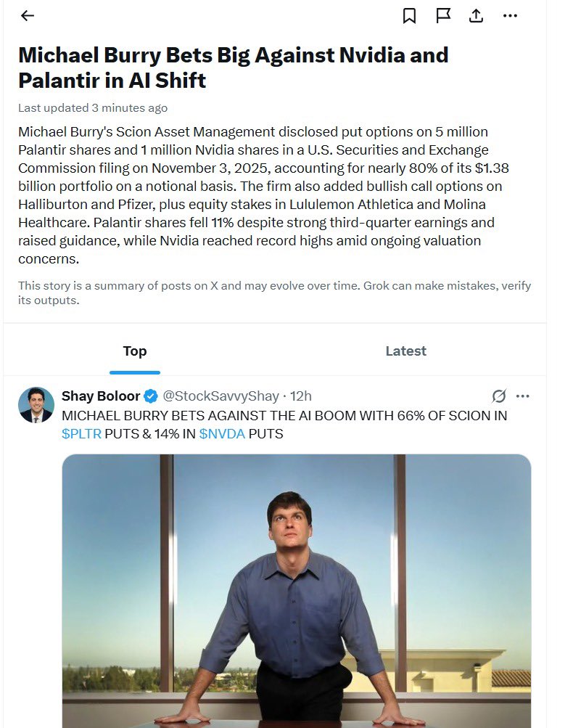Bookmark this Michael Burry story
Screen dimensions: 573x728
point(409,15)
